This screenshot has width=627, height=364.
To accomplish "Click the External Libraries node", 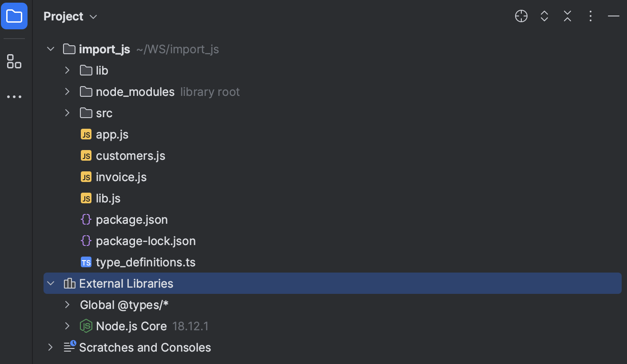I will (x=126, y=283).
